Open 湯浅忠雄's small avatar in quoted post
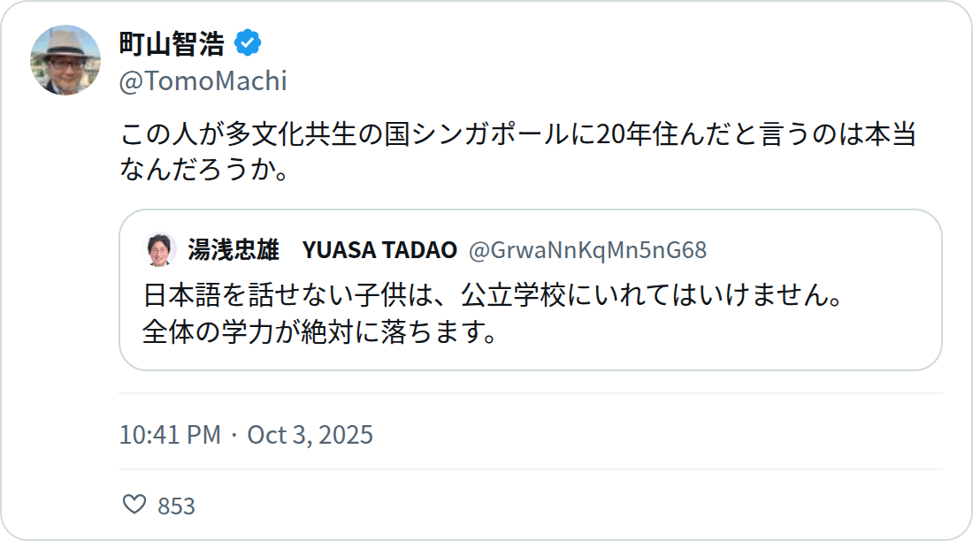The width and height of the screenshot is (980, 548). [x=159, y=249]
